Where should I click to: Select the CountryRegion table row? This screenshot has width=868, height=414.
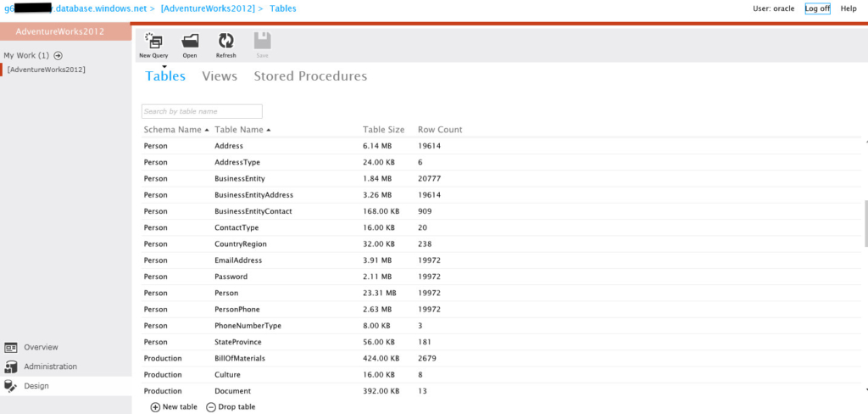[502, 243]
